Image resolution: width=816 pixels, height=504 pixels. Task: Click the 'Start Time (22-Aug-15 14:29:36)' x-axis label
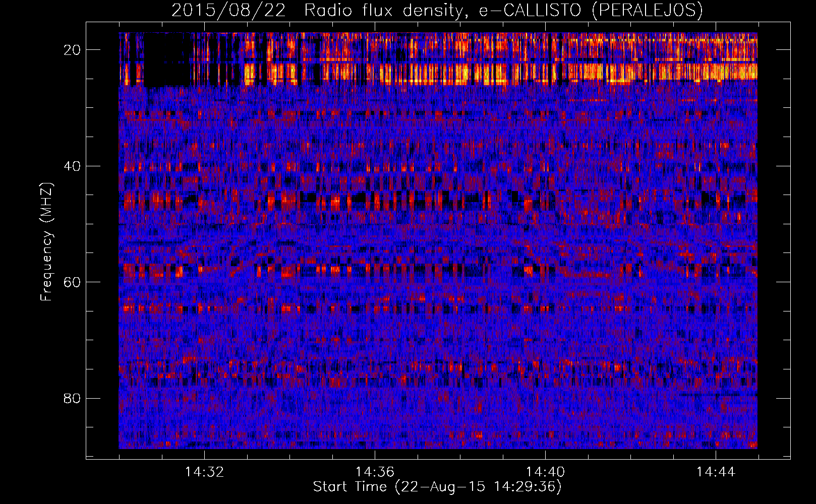[437, 487]
